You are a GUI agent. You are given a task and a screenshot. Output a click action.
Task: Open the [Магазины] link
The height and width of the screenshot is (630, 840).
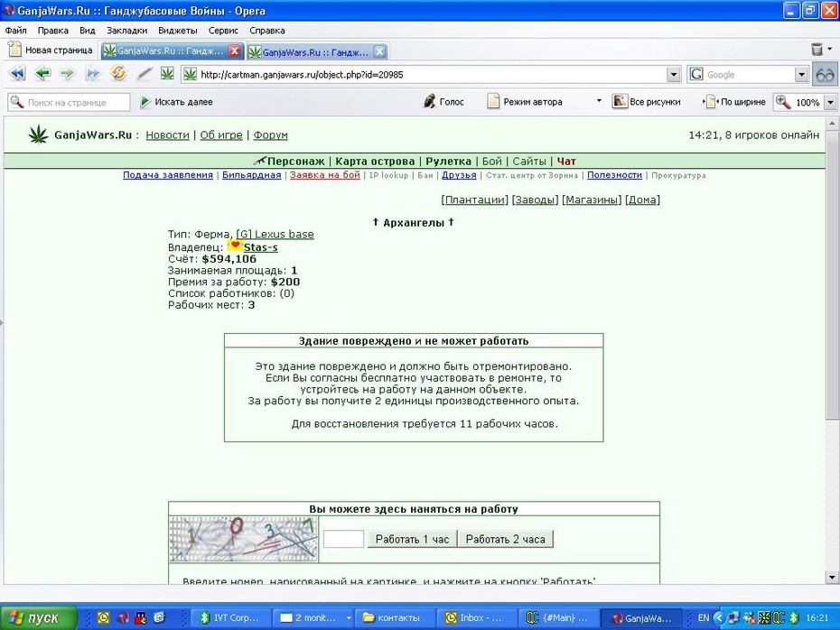pyautogui.click(x=592, y=199)
